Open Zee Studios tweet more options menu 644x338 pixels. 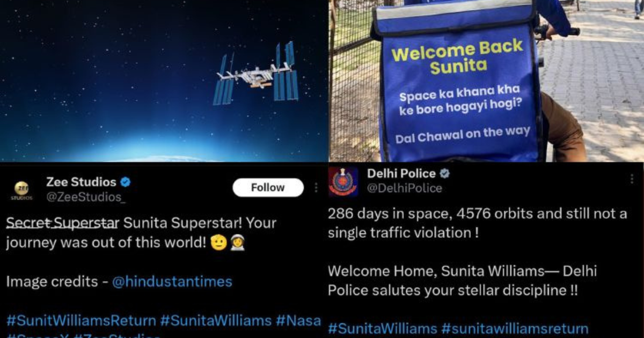(316, 187)
